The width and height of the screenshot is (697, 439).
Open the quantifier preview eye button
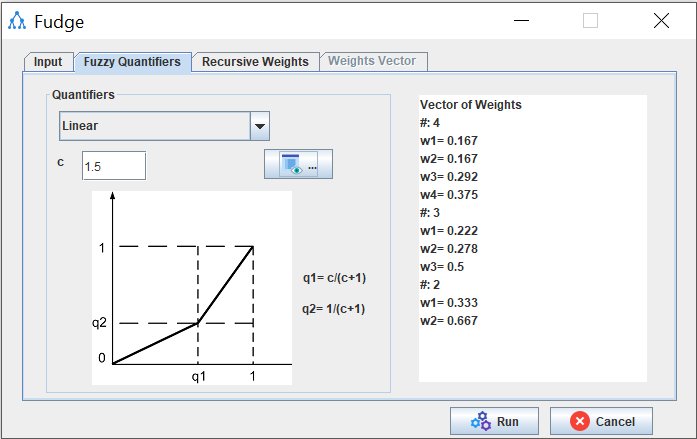coord(298,165)
